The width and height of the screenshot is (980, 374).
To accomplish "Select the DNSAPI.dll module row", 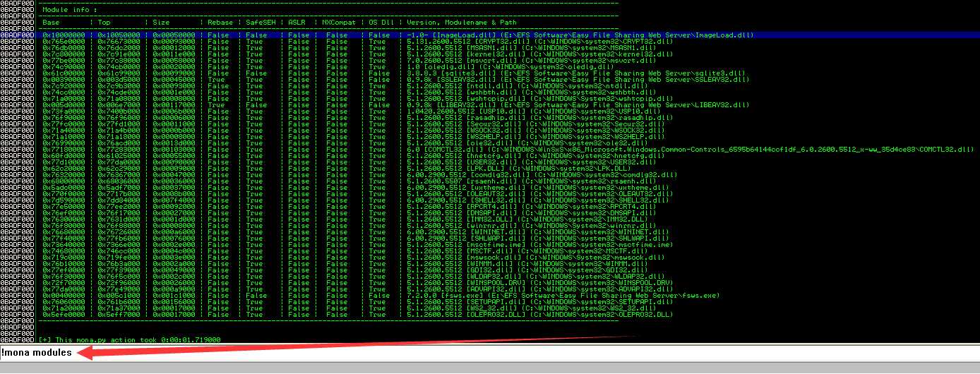I will 490,213.
